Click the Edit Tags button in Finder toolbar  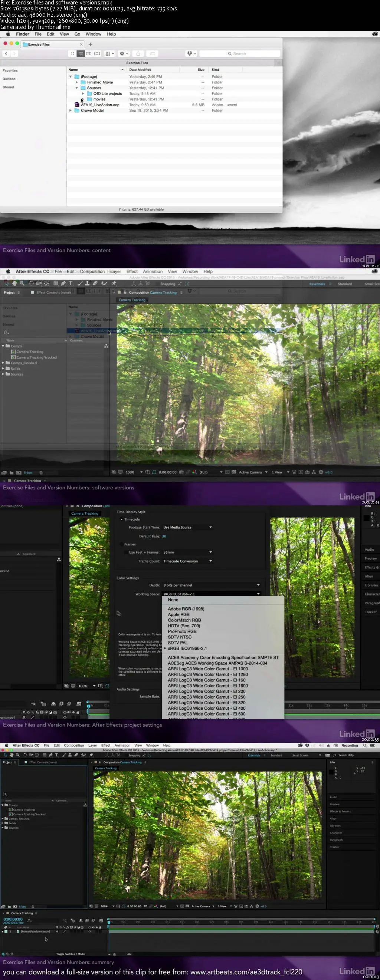pos(152,54)
